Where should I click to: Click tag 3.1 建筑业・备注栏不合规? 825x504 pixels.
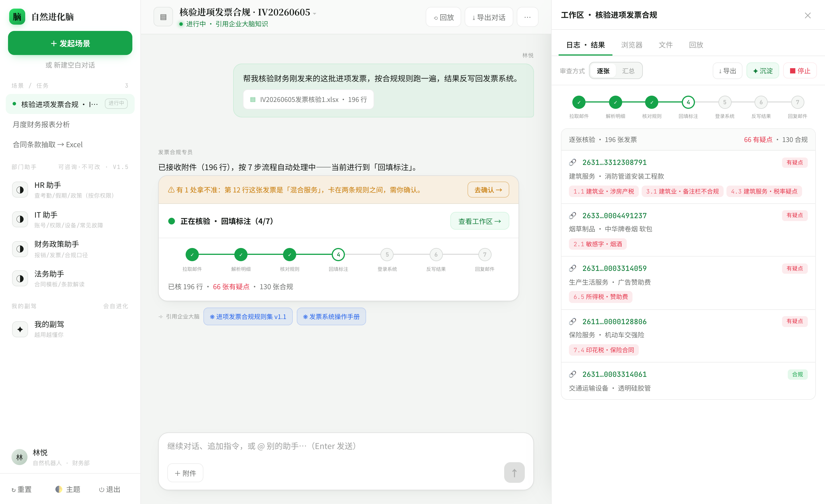(x=682, y=191)
